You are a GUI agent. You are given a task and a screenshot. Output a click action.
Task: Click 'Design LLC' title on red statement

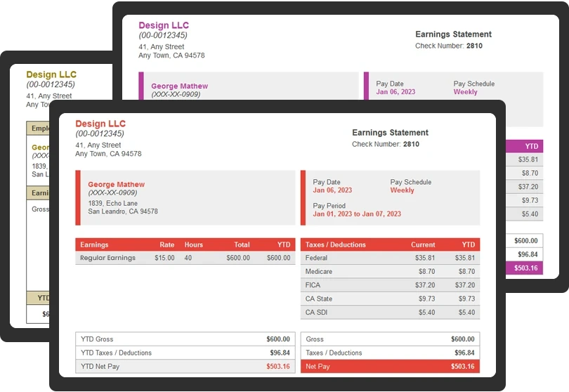(x=100, y=124)
